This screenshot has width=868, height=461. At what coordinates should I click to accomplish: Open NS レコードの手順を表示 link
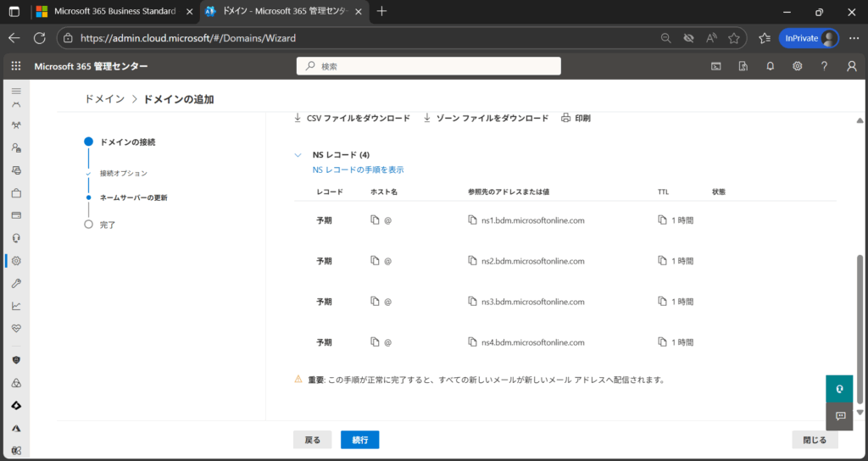358,169
